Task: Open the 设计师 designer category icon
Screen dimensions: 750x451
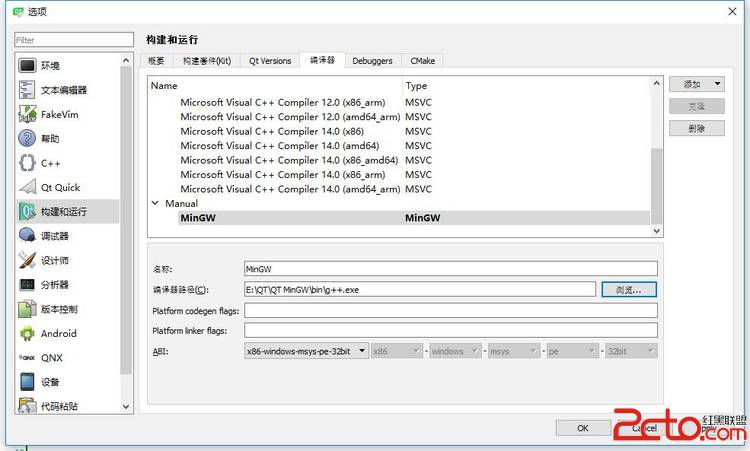Action: pos(27,260)
